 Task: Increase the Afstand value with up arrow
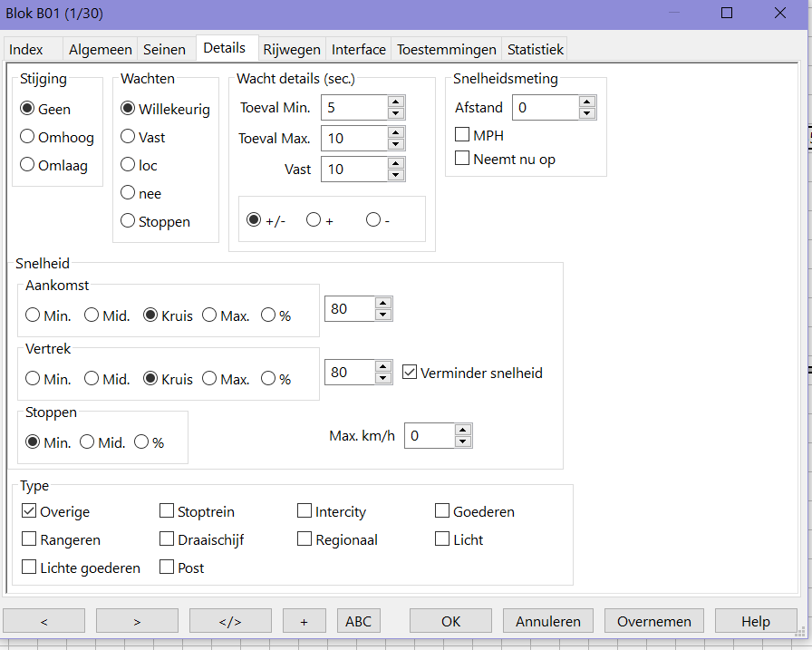pyautogui.click(x=587, y=102)
